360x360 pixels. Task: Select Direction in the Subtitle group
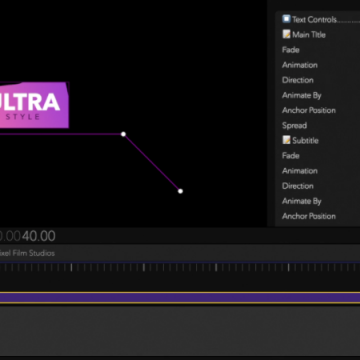[x=298, y=186]
